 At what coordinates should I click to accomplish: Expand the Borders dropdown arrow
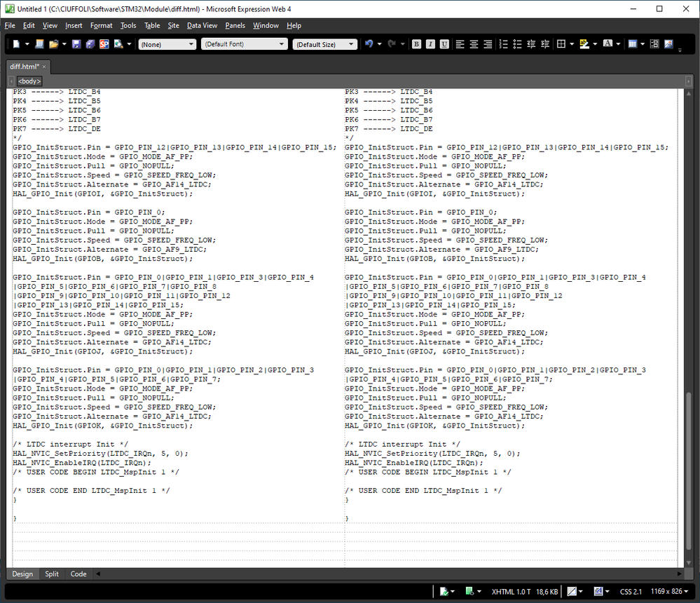(572, 44)
